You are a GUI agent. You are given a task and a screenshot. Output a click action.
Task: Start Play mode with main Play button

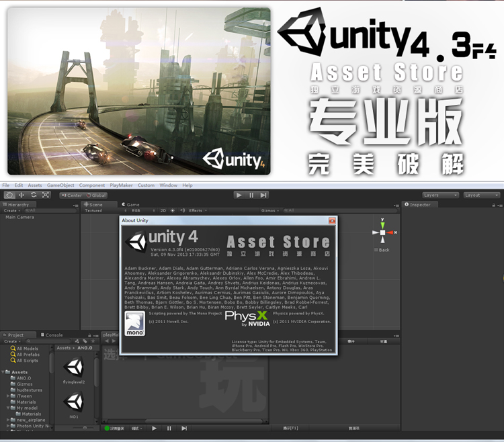[239, 195]
